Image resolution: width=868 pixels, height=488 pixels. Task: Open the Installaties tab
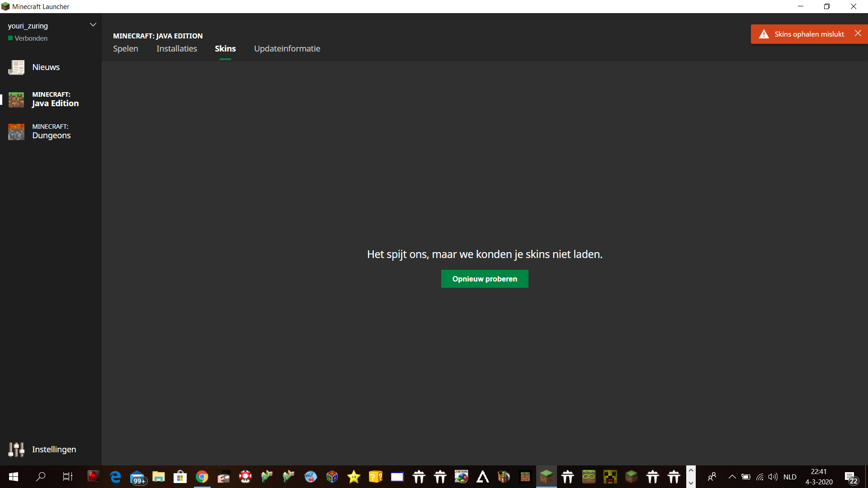point(176,49)
